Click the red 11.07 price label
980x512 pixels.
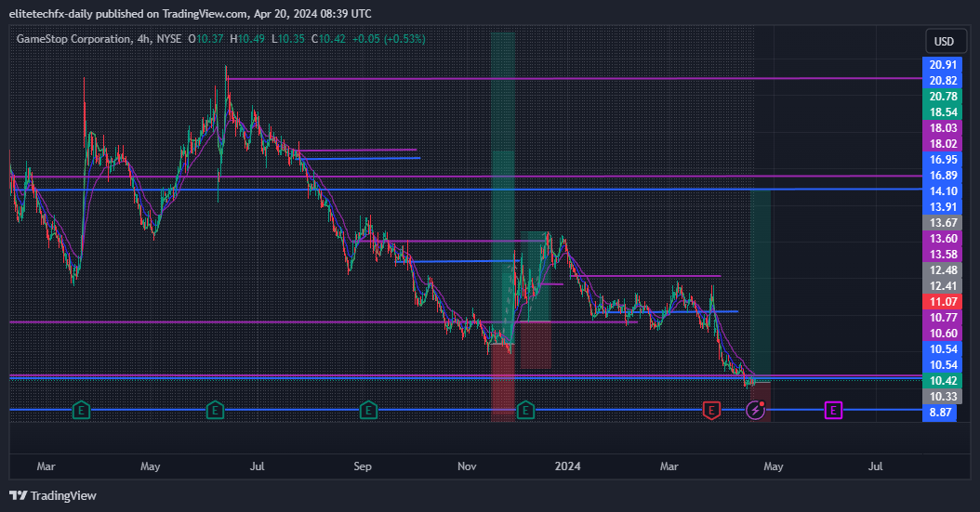click(x=943, y=302)
